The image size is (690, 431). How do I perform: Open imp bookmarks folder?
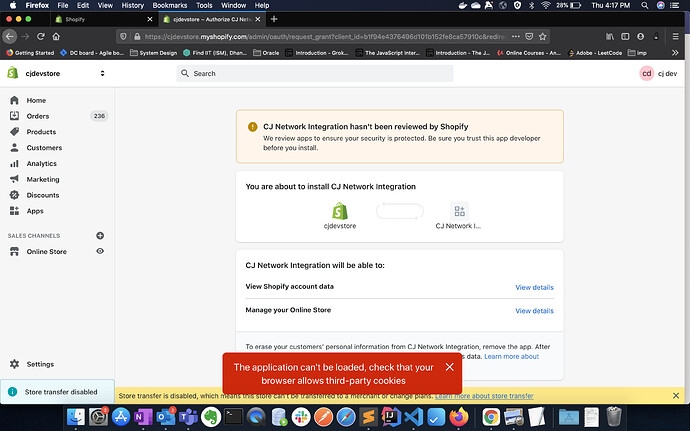tap(637, 53)
